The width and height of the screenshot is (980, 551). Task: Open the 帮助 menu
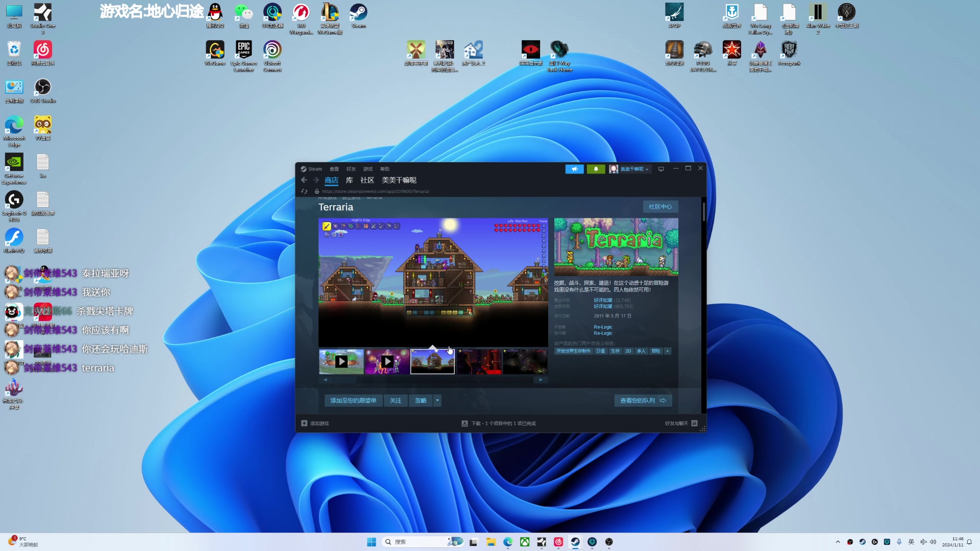pyautogui.click(x=385, y=169)
